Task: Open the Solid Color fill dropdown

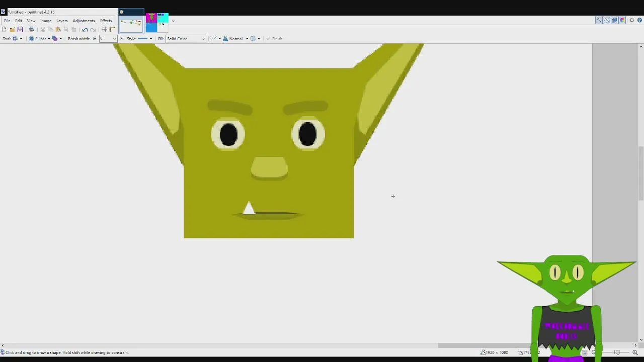Action: click(x=186, y=39)
